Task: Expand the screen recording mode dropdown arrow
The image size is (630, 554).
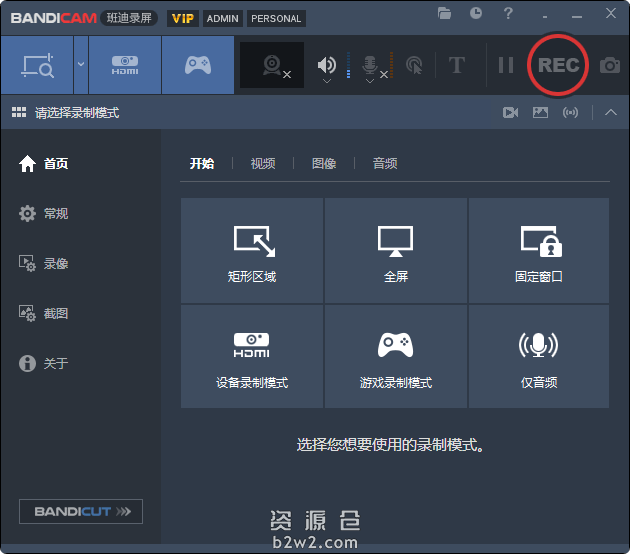Action: coord(81,65)
